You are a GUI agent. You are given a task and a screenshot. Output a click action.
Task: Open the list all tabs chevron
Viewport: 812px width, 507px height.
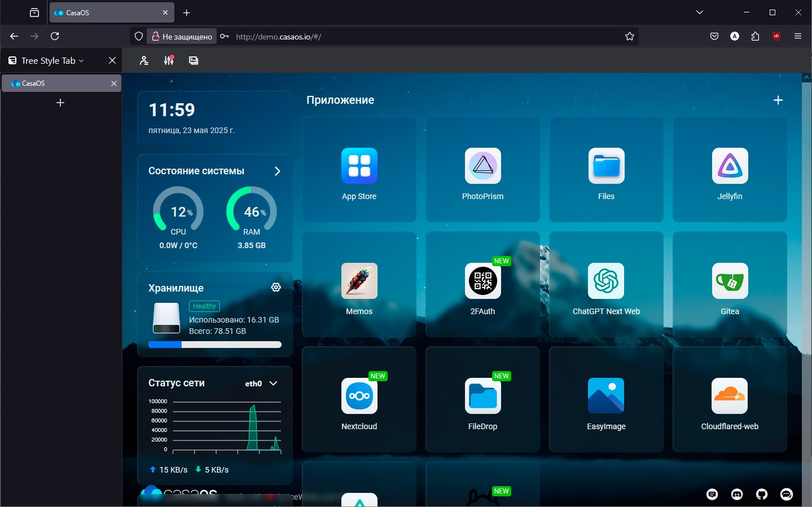pyautogui.click(x=700, y=12)
